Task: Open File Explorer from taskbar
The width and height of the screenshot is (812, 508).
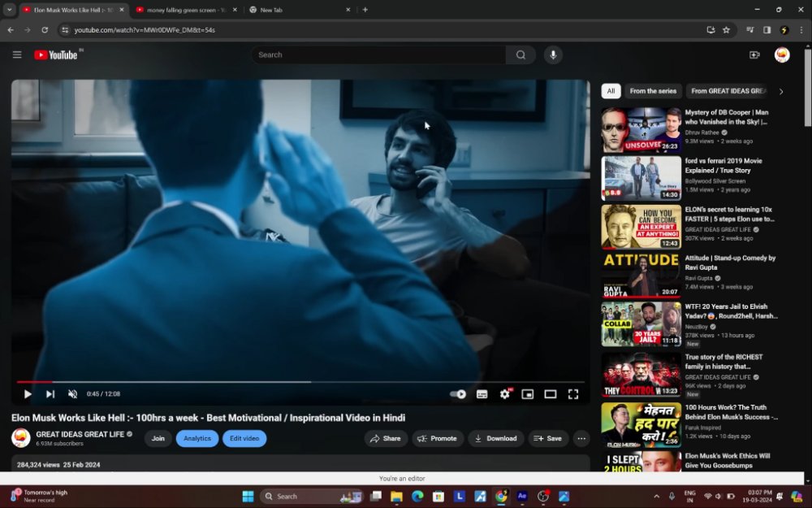Action: 397,497
